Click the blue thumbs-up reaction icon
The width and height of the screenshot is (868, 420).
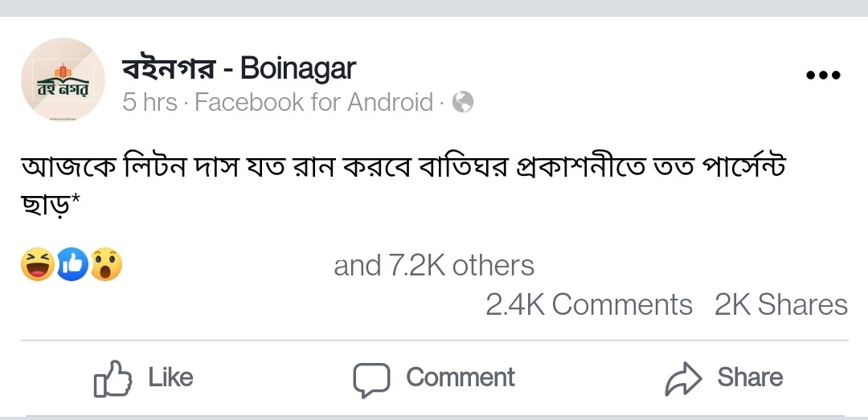72,266
